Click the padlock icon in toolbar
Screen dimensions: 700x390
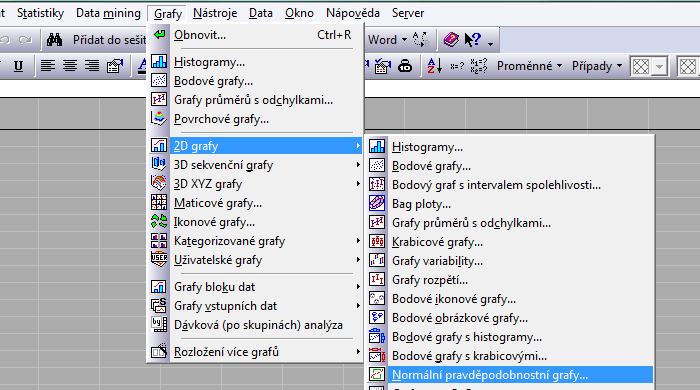[405, 66]
